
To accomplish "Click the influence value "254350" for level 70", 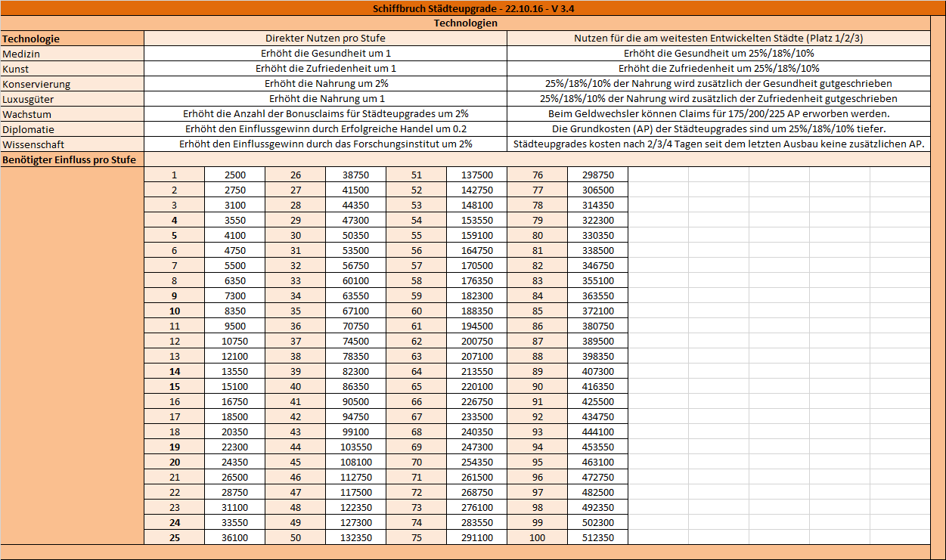I will click(x=476, y=462).
